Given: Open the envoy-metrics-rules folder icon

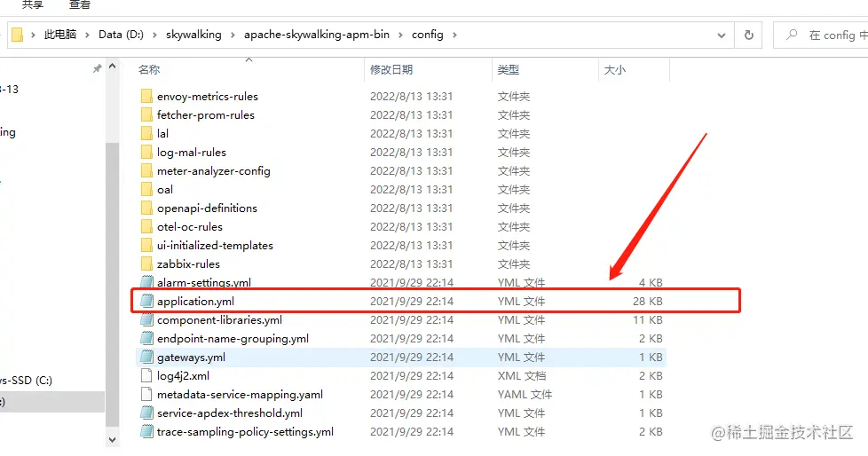Looking at the screenshot, I should [x=146, y=97].
